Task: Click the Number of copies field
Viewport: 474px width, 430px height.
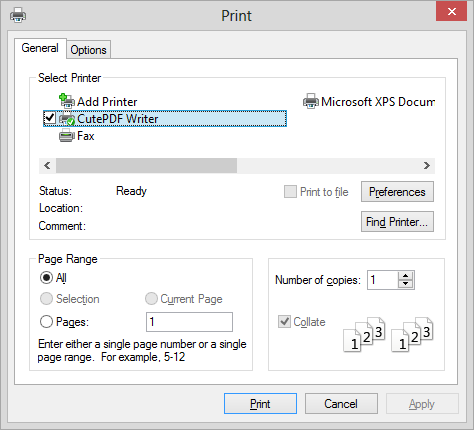Action: (x=383, y=280)
